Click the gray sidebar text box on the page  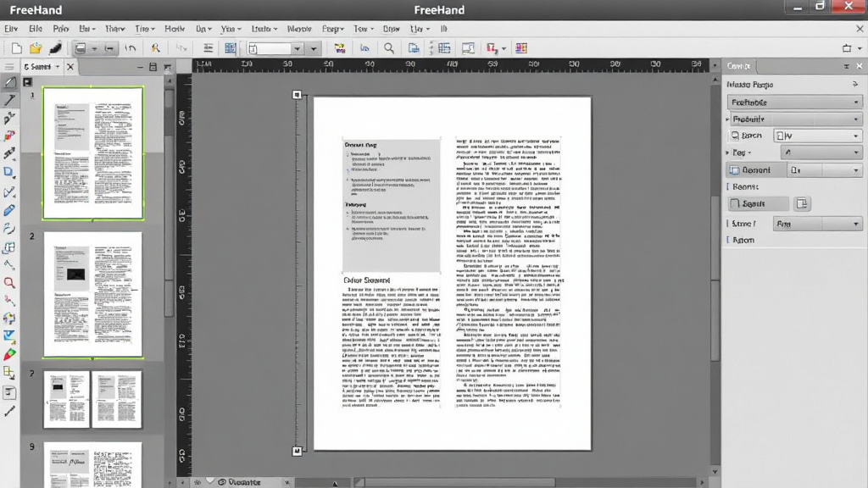[x=391, y=205]
